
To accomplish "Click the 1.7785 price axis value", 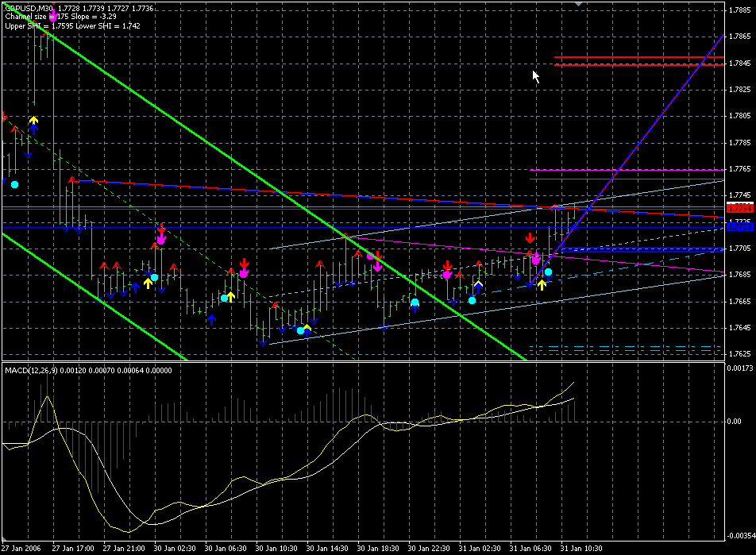I will [x=739, y=143].
